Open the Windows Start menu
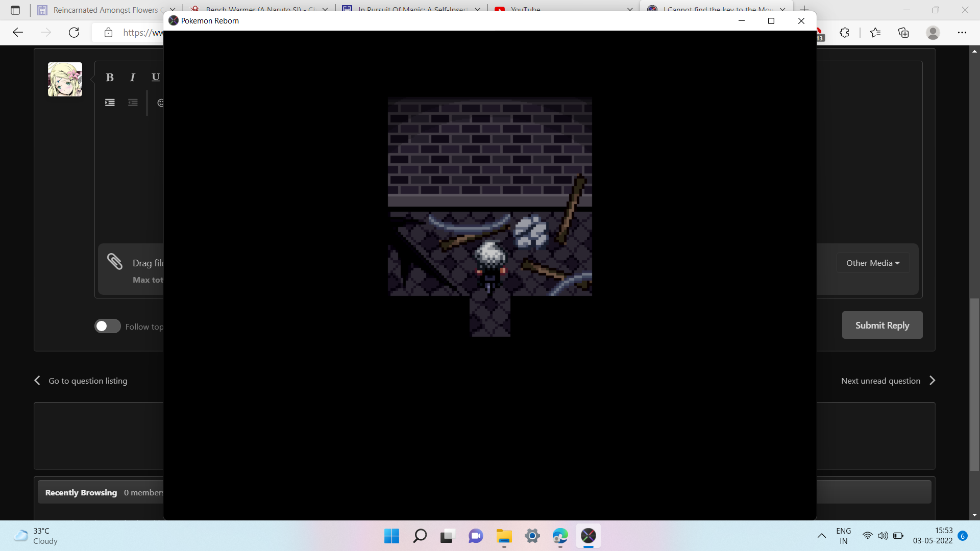The image size is (980, 551). coord(391,536)
